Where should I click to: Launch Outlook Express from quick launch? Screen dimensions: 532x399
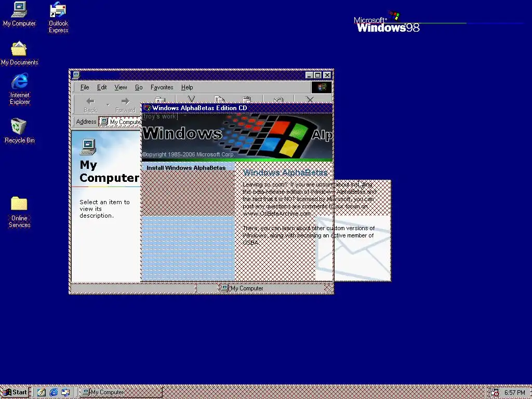click(65, 392)
